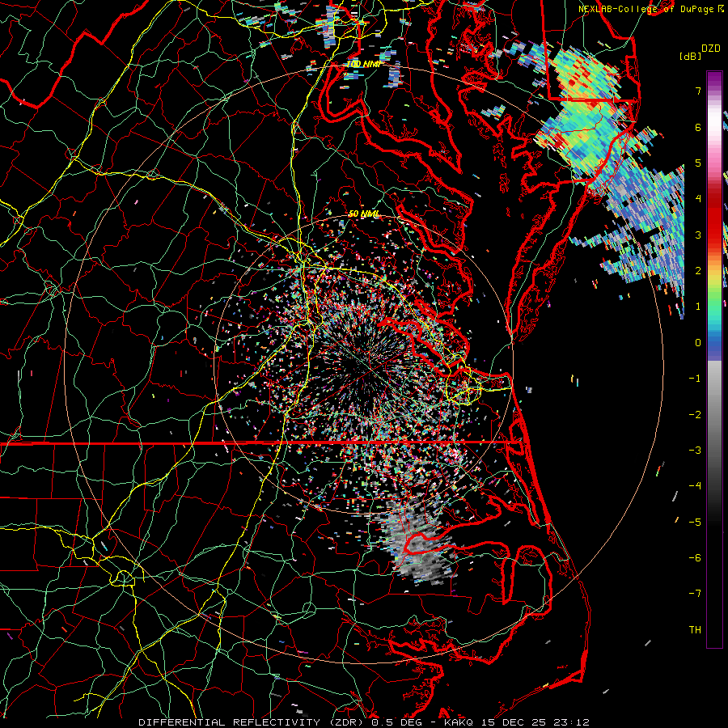
Task: Pick the -3 label on the dB scale
Action: (695, 451)
